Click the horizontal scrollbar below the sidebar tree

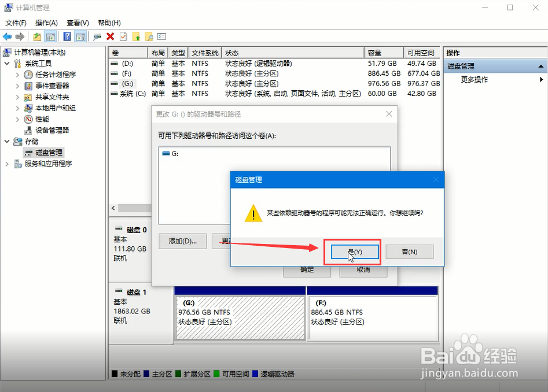tap(130, 208)
